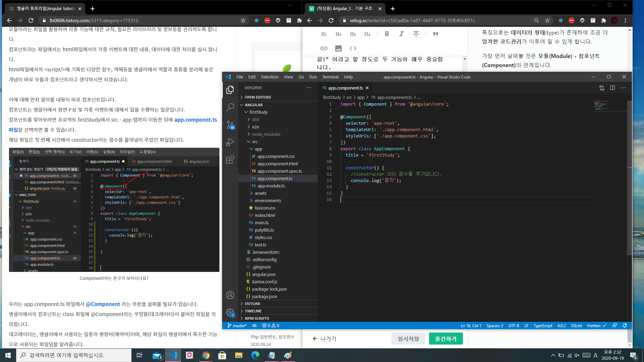Click TypeScript language mode in status bar
This screenshot has width=644, height=362.
[x=543, y=325]
